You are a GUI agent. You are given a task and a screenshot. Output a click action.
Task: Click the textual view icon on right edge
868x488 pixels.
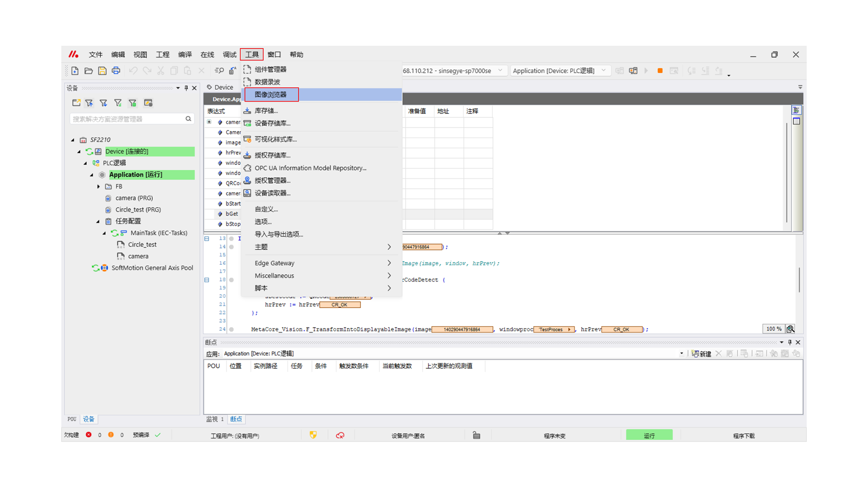pos(796,110)
